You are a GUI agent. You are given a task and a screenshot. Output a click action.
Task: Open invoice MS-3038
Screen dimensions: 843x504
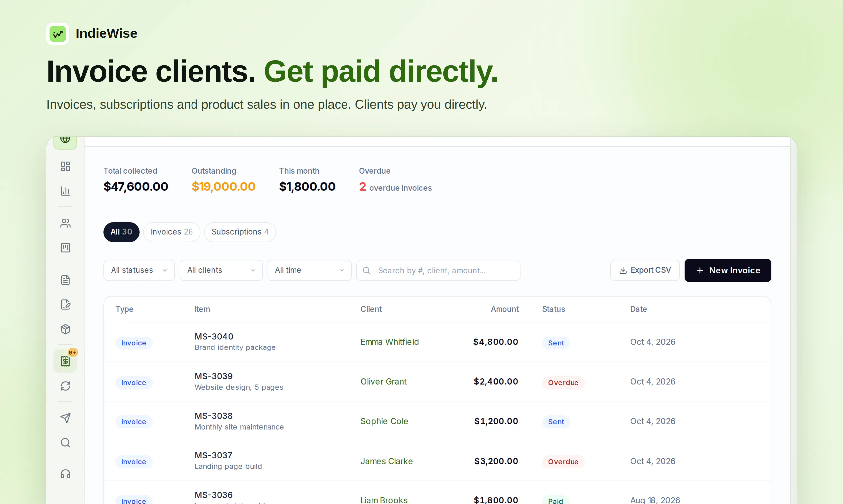(x=213, y=416)
